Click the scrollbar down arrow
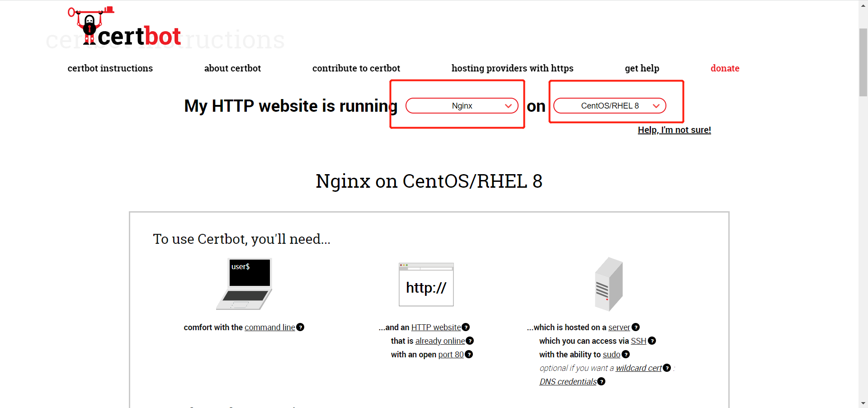Viewport: 868px width, 408px height. pos(863,403)
